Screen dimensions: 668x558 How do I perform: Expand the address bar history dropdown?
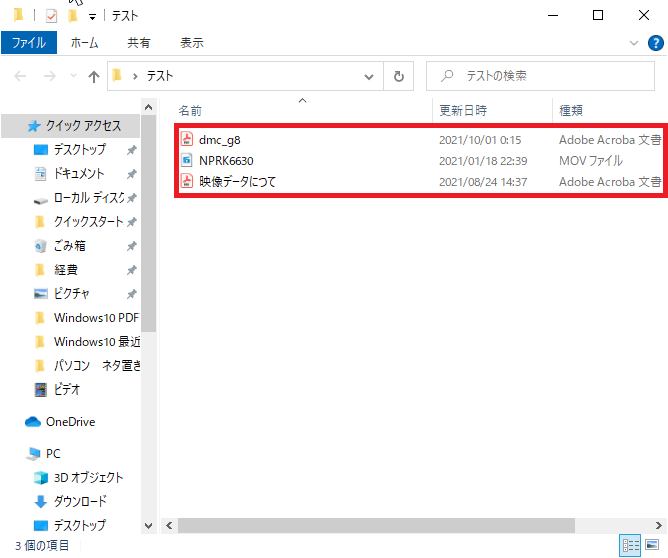370,76
